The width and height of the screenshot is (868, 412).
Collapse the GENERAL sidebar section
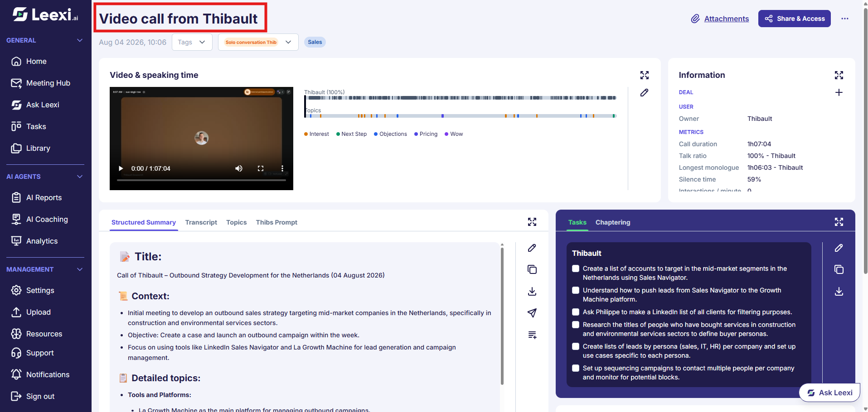click(x=80, y=40)
